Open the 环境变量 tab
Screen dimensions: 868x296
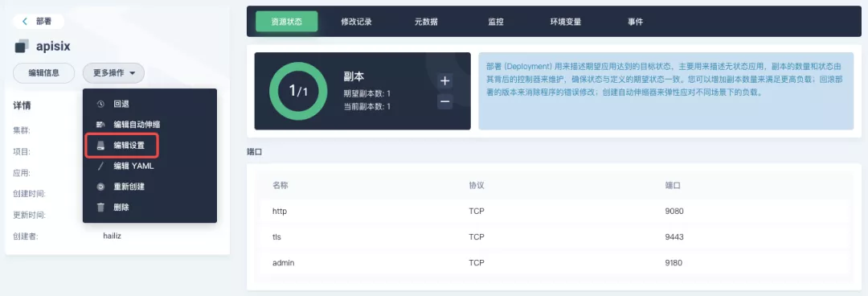[x=565, y=22]
